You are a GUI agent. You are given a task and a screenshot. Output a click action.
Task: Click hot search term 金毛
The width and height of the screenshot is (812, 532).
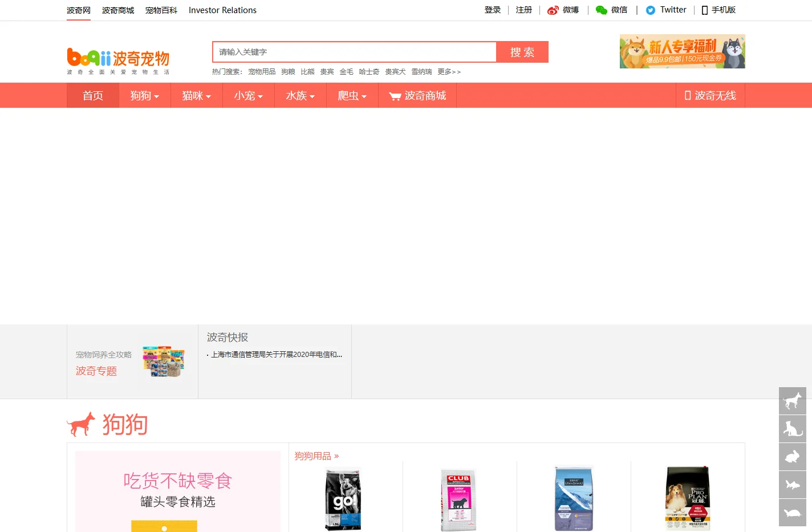[346, 72]
